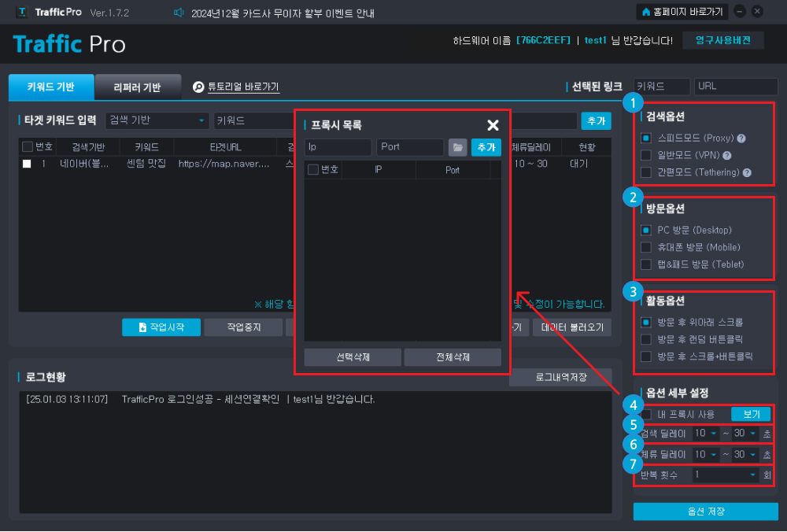Open 체류 딜레이 maximum value dropdown

click(x=745, y=455)
